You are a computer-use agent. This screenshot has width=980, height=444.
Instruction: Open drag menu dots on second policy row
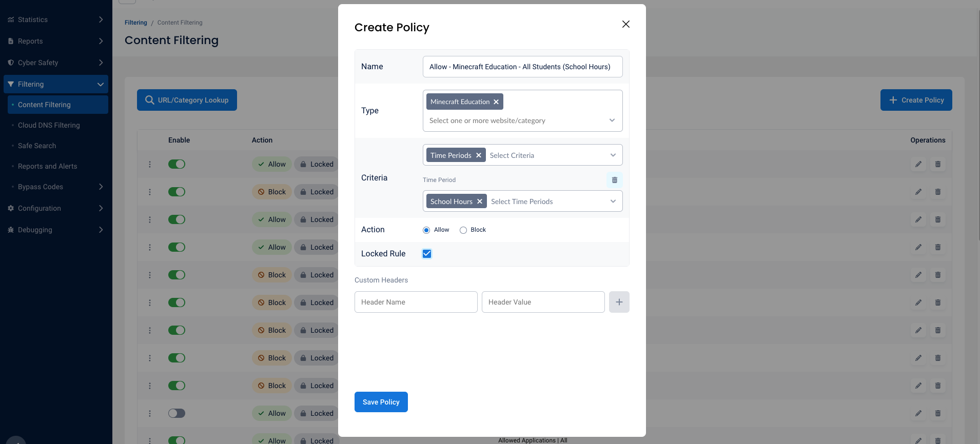click(150, 192)
